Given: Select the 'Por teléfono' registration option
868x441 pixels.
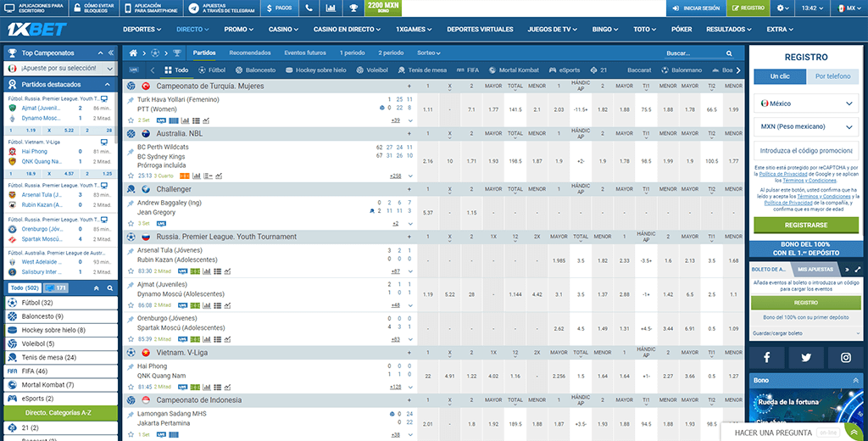Looking at the screenshot, I should pyautogui.click(x=833, y=76).
